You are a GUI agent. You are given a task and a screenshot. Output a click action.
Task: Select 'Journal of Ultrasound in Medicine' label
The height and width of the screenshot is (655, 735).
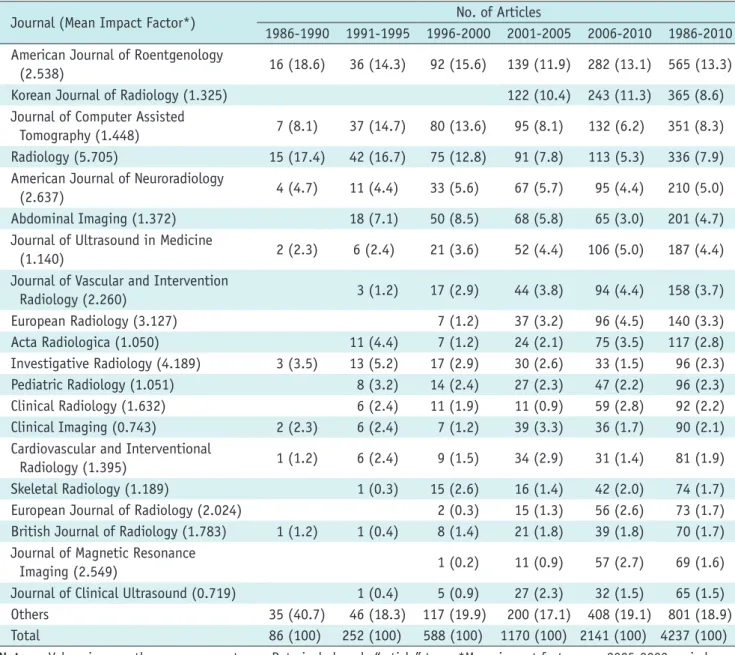(112, 249)
